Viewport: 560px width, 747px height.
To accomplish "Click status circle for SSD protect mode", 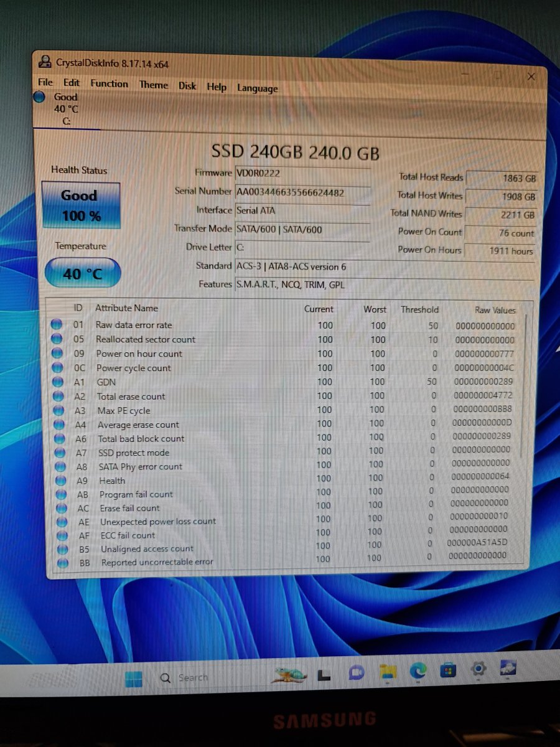I will point(60,453).
